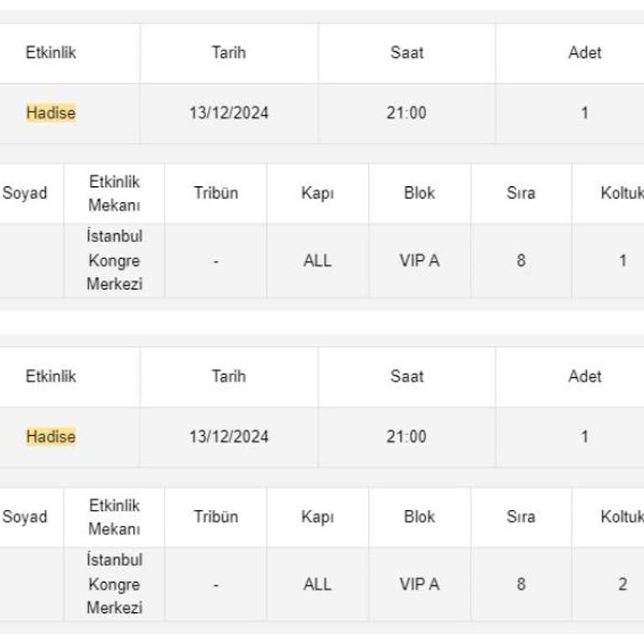The image size is (644, 644).
Task: Click the İstanbul Kongre Merkezi venue in the top ticket
Action: [114, 260]
